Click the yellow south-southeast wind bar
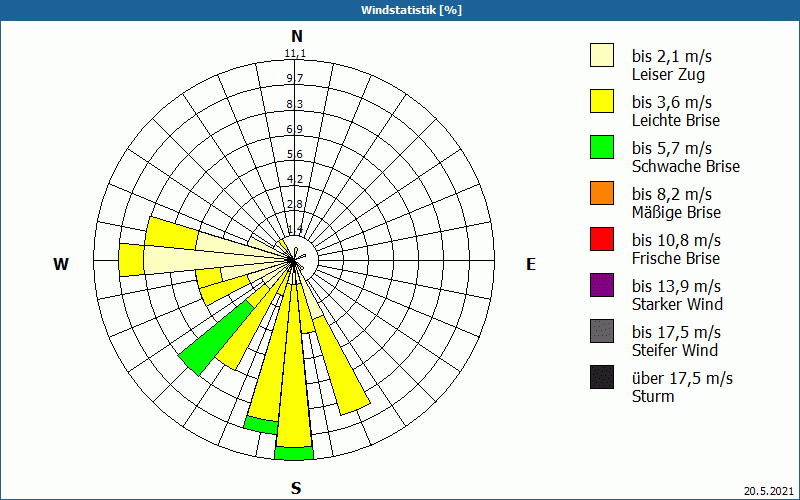This screenshot has width=800, height=500. [341, 364]
